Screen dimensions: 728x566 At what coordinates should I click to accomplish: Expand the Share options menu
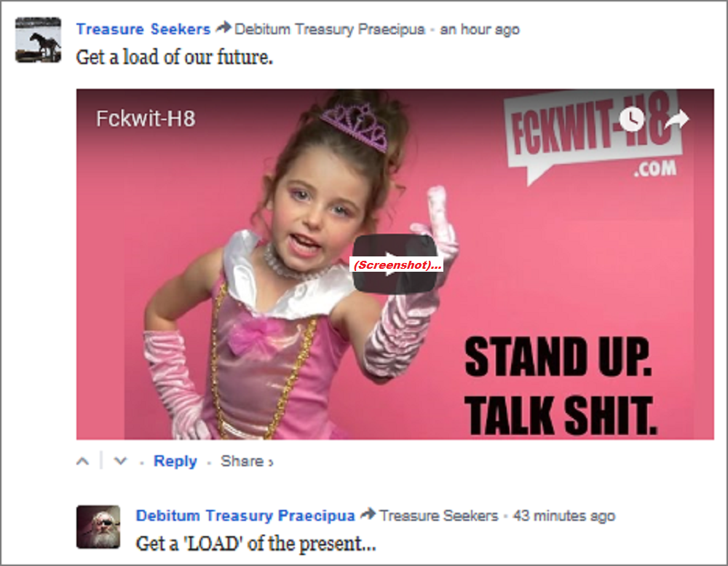pos(247,461)
